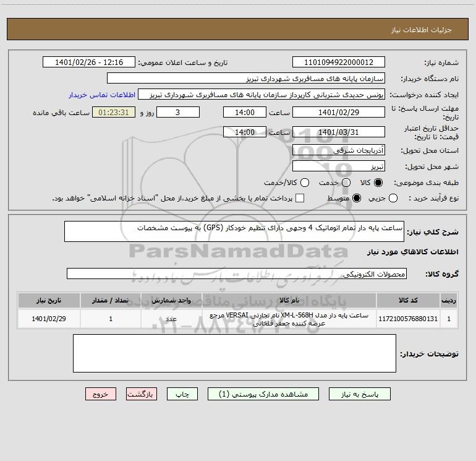Click the request creator field یونس حدیدی

[x=261, y=94]
